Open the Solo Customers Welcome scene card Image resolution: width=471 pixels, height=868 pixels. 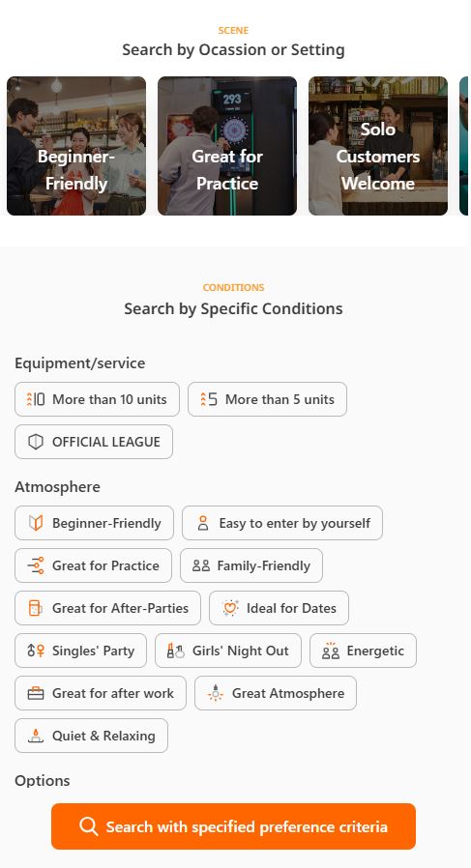[x=378, y=146]
